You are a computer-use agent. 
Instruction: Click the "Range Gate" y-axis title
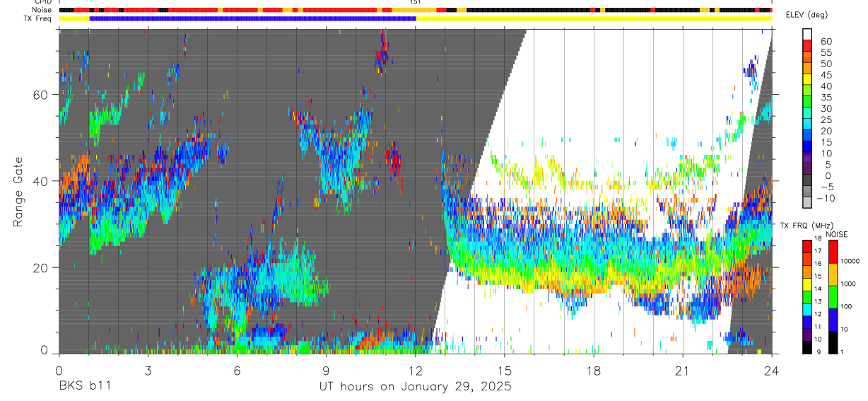19,192
